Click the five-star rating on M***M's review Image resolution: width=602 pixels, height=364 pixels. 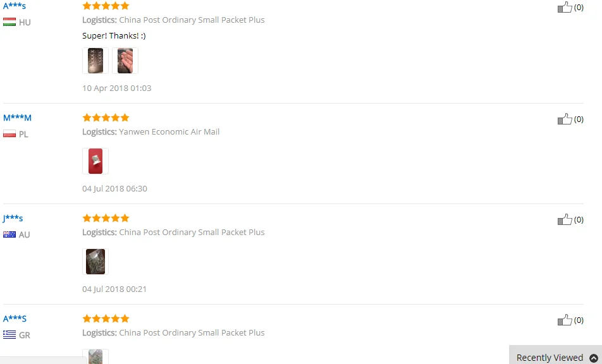[106, 118]
